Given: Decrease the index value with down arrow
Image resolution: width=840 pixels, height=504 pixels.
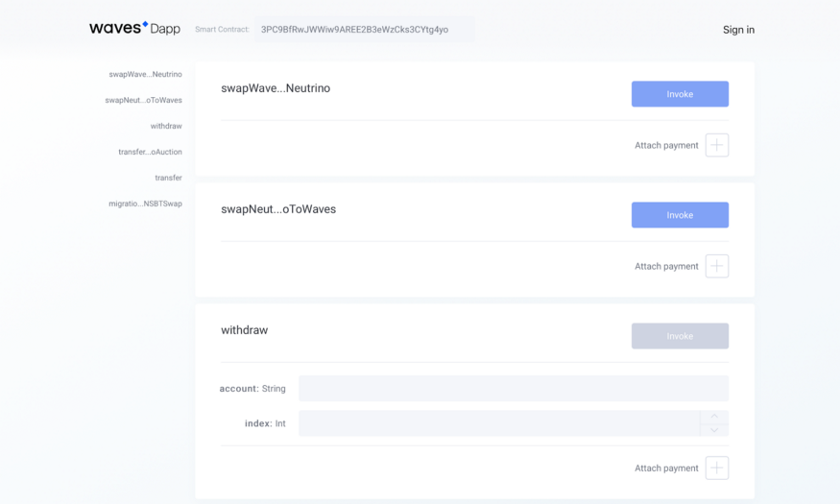Looking at the screenshot, I should [714, 430].
